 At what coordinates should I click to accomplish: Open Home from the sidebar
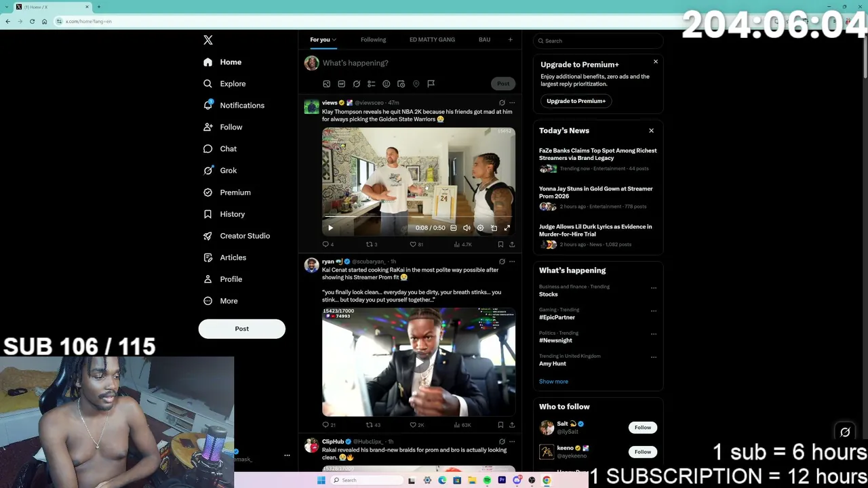[x=222, y=62]
